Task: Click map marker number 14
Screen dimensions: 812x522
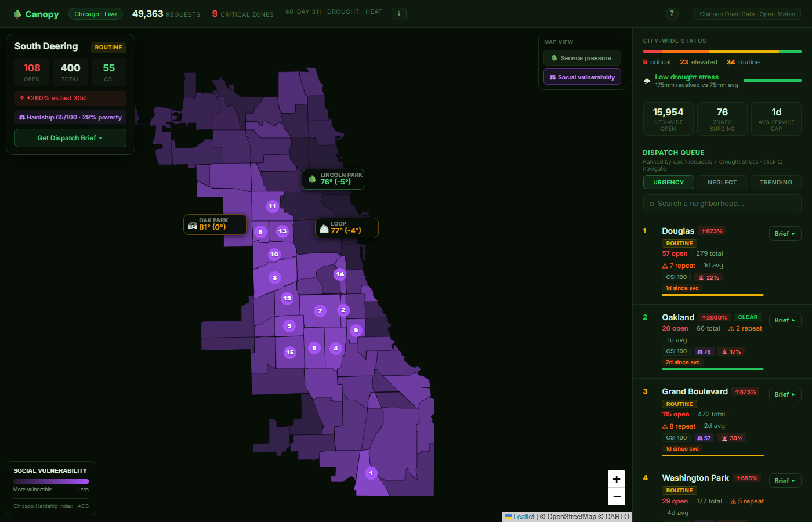Action: coord(340,274)
